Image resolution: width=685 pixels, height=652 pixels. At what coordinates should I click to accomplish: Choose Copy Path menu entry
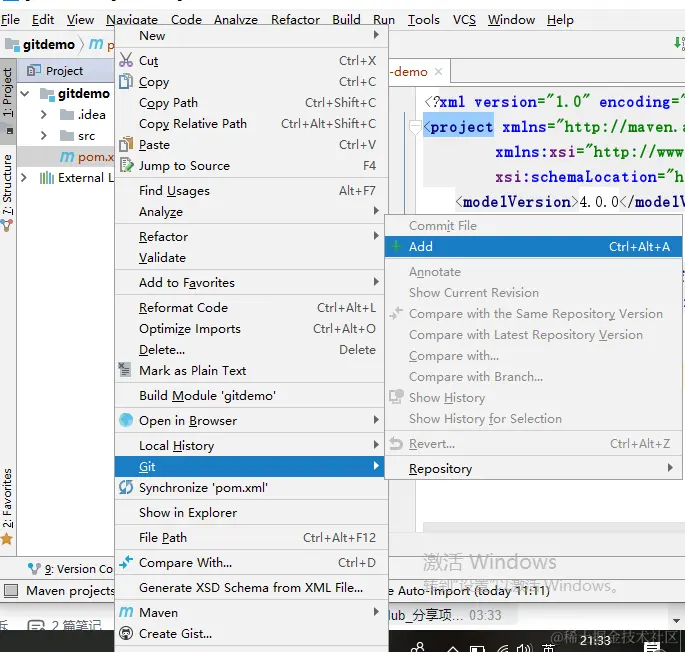252,103
